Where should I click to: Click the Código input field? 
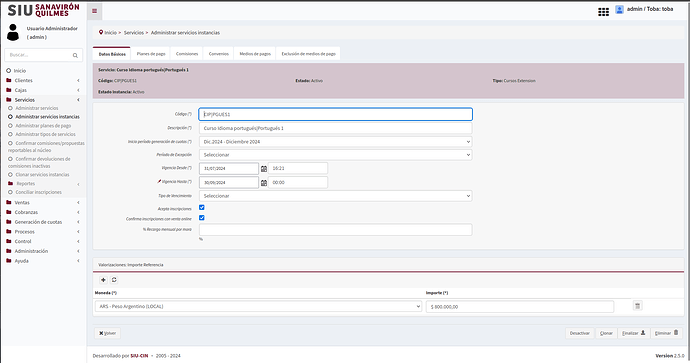(x=335, y=114)
